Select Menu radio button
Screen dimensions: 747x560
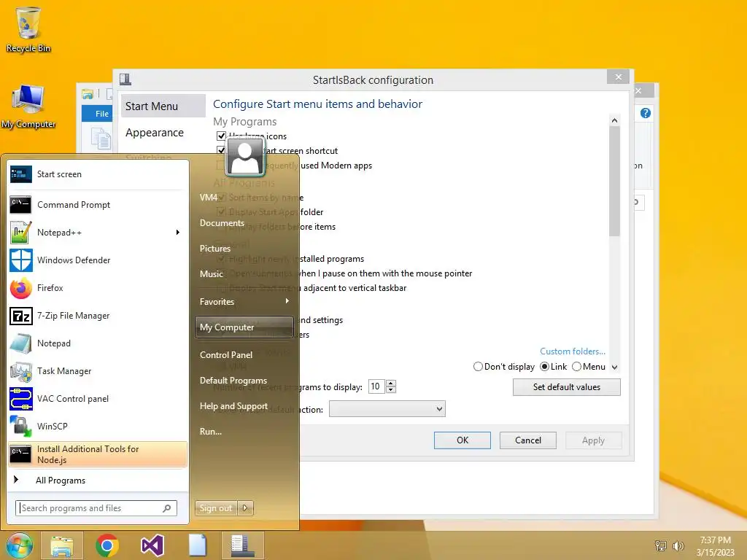point(576,367)
